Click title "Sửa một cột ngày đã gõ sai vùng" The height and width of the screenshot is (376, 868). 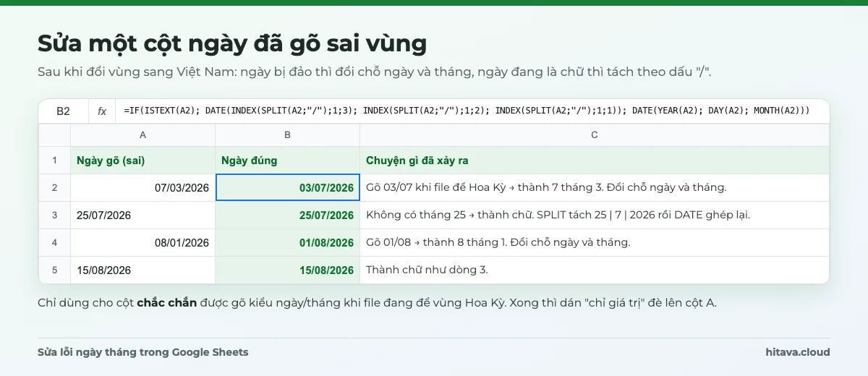232,44
